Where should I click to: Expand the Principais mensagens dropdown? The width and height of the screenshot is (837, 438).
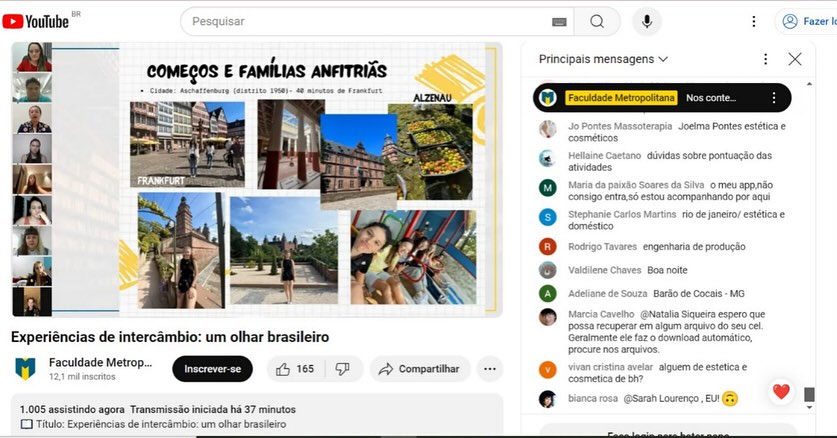click(x=603, y=59)
